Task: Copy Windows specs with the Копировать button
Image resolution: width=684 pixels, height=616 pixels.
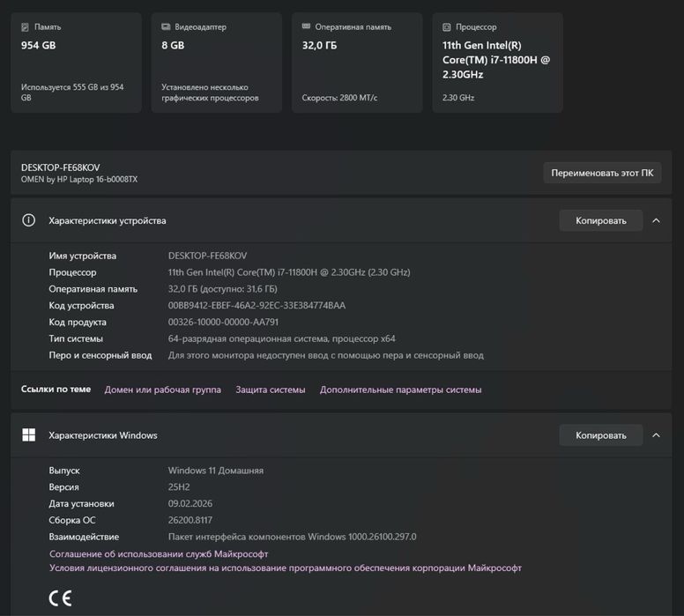Action: [x=600, y=435]
